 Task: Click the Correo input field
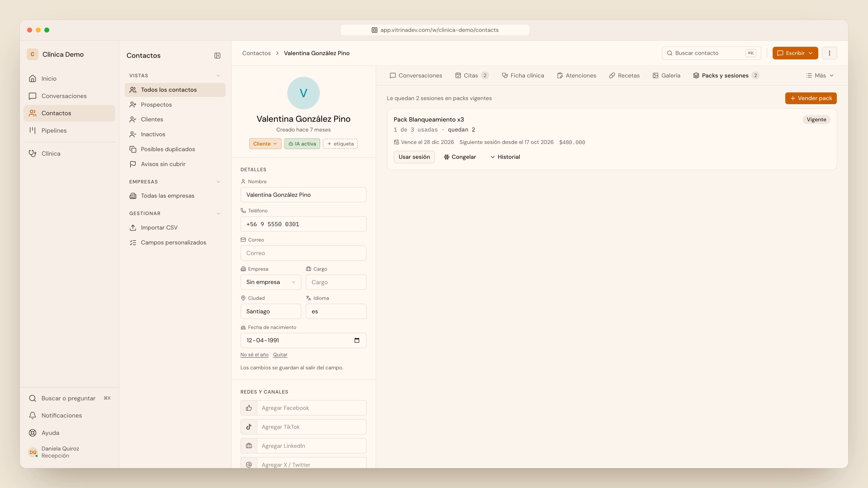(303, 253)
